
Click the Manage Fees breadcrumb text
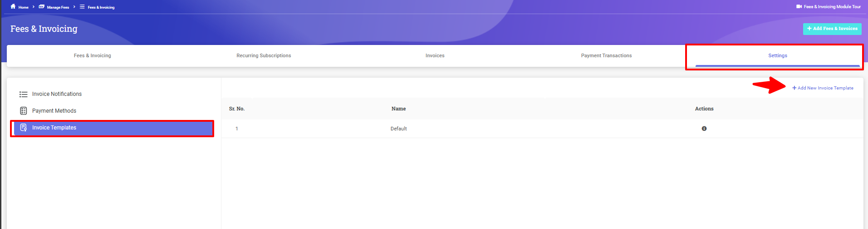58,7
